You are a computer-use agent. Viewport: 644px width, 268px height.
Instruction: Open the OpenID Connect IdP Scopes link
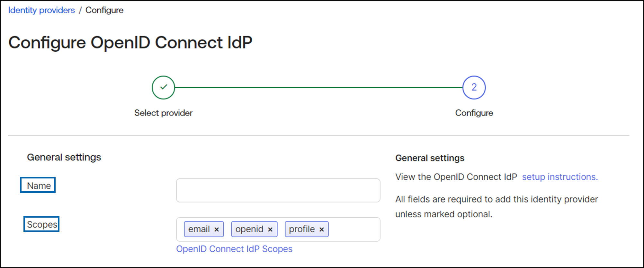[x=234, y=249]
